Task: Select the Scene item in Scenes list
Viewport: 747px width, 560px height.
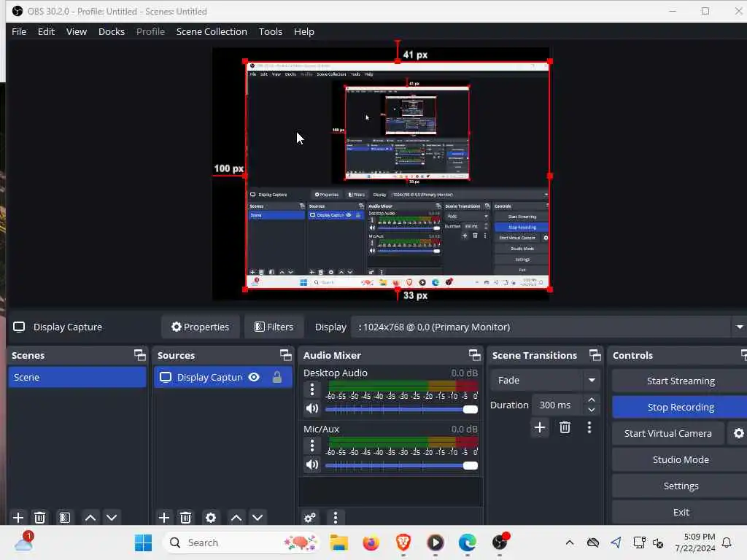Action: tap(77, 377)
